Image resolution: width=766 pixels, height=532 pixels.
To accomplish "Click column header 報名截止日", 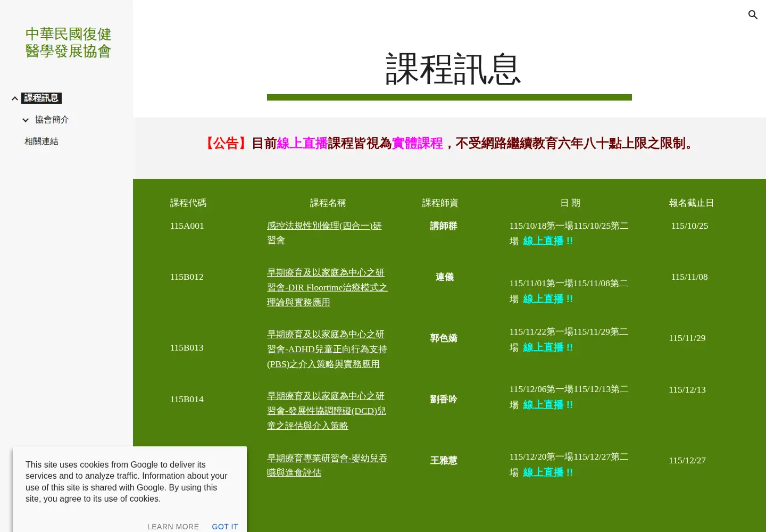I will click(692, 203).
